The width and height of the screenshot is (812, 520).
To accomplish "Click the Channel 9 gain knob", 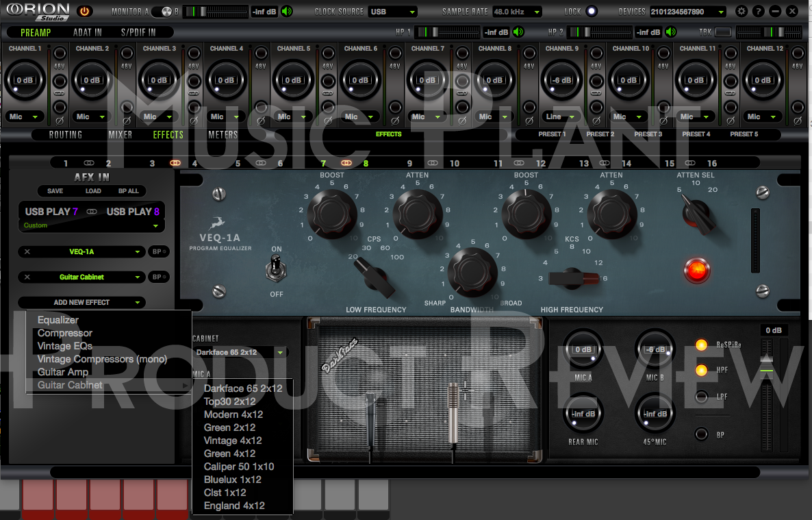I will (x=561, y=80).
